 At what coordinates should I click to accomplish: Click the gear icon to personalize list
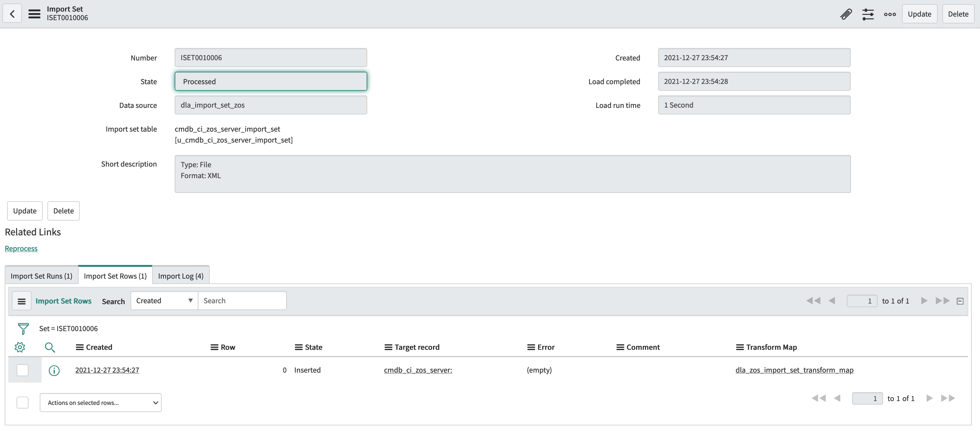click(x=20, y=347)
